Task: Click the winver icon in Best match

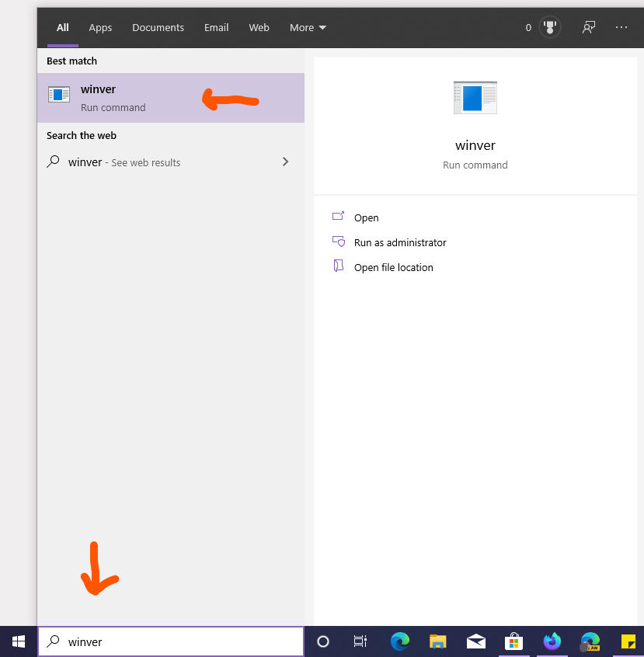Action: pos(59,94)
